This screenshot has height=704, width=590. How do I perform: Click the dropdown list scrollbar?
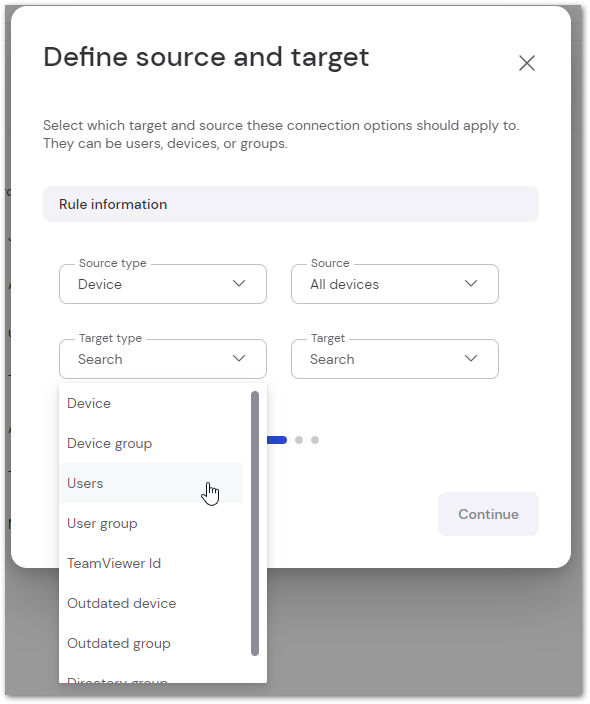[x=255, y=524]
